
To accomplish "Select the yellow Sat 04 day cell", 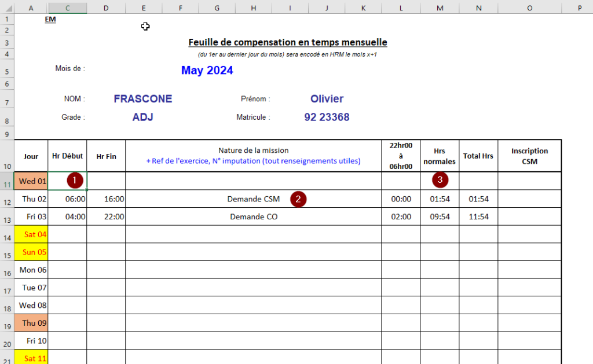I will point(31,234).
